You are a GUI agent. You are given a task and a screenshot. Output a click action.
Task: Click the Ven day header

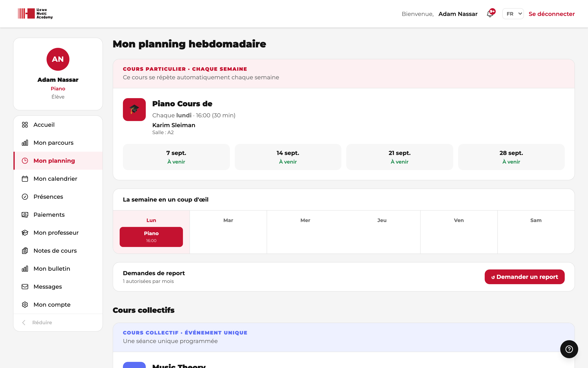point(459,220)
